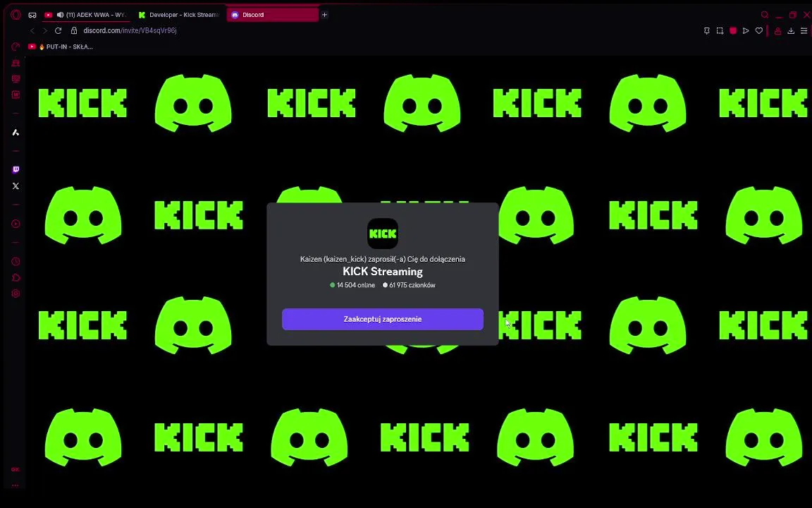The image size is (812, 508).
Task: Open Twitch from the sidebar
Action: tap(16, 169)
